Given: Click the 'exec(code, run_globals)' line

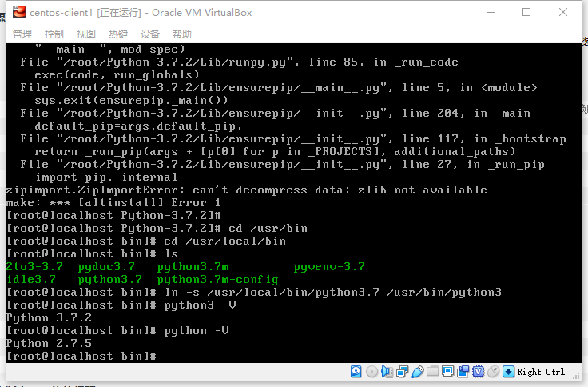Looking at the screenshot, I should point(117,74).
